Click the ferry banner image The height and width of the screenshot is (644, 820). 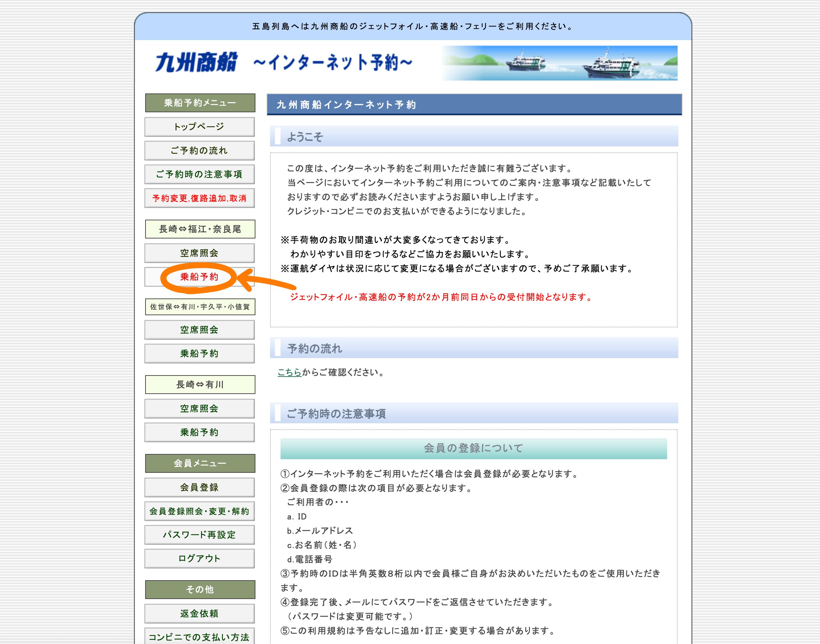(x=559, y=63)
